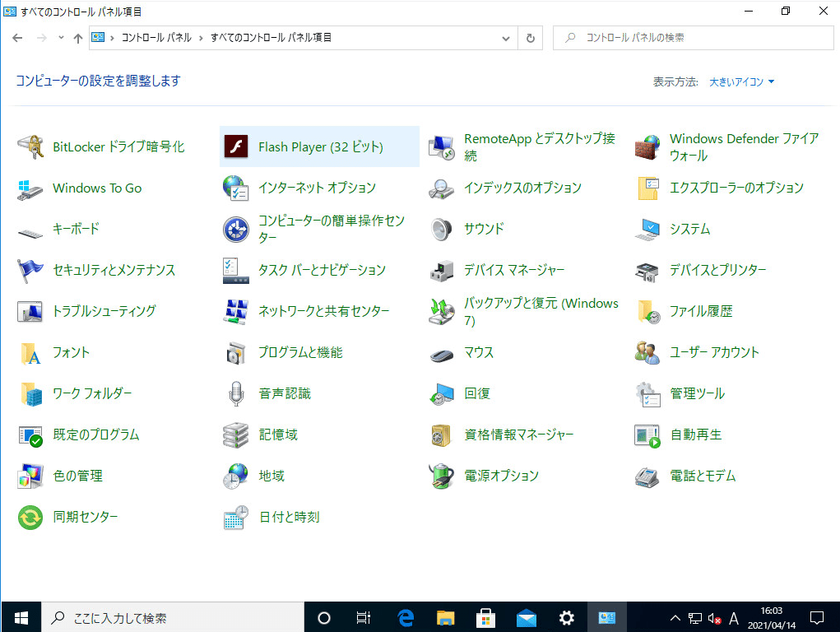This screenshot has width=840, height=632.
Task: Expand the address bar history dropdown
Action: click(505, 38)
